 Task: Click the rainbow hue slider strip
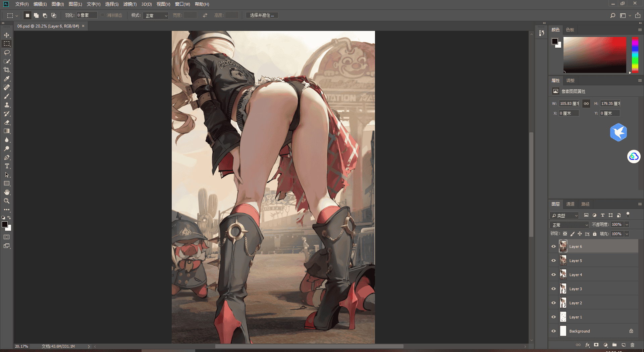pyautogui.click(x=635, y=55)
